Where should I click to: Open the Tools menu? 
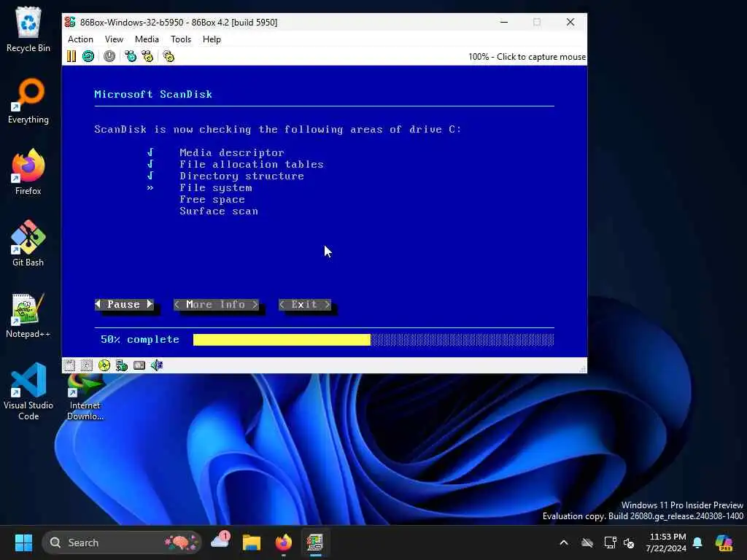181,39
